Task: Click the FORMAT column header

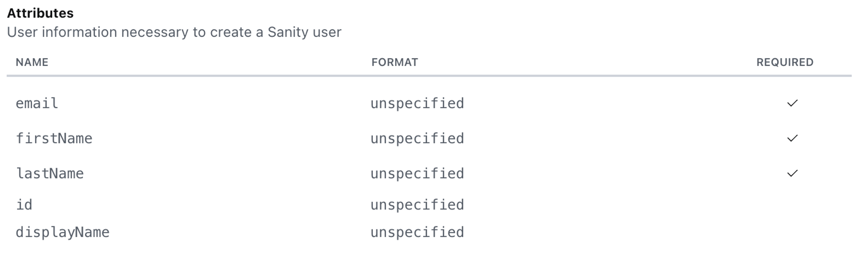Action: pos(395,62)
